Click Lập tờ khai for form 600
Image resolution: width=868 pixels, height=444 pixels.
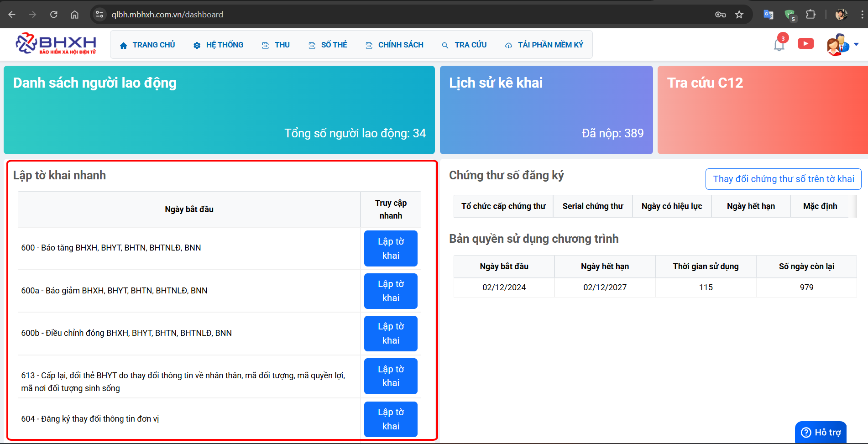click(x=391, y=248)
